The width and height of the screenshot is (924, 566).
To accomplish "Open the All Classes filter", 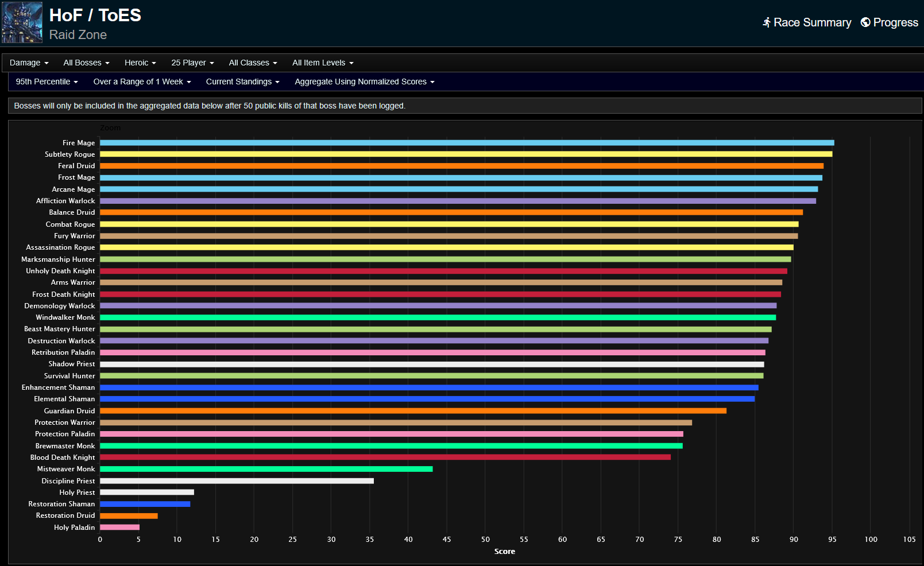I will coord(253,63).
